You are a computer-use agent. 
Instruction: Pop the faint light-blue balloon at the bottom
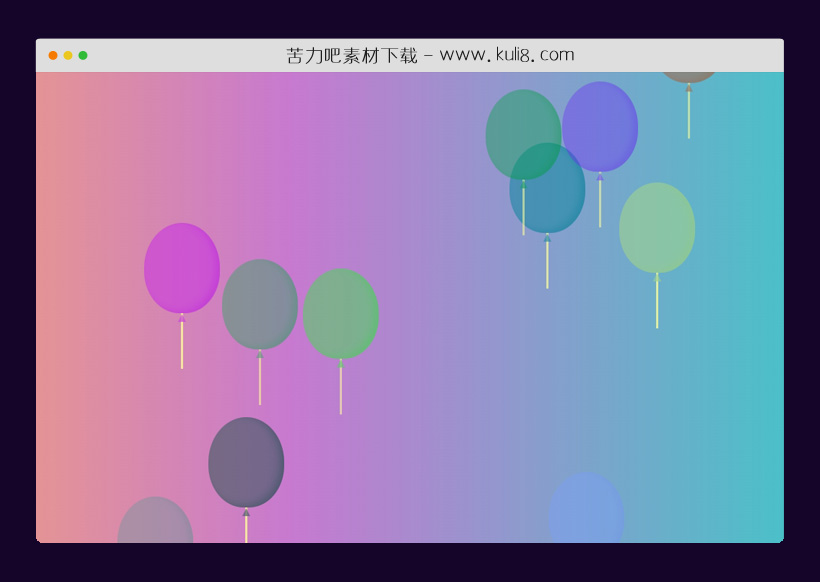click(x=586, y=510)
